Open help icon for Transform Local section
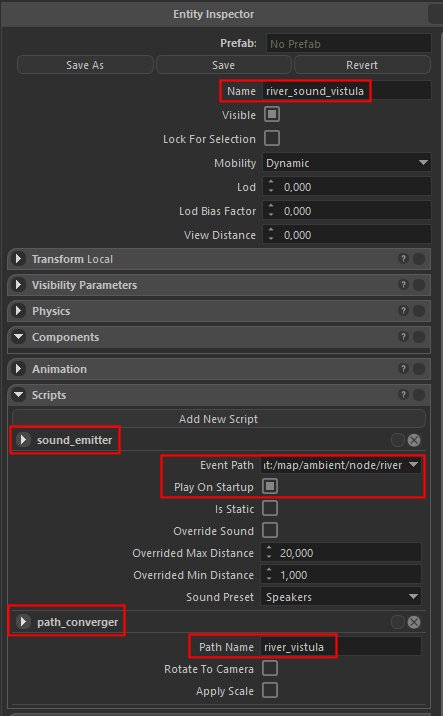Image resolution: width=443 pixels, height=716 pixels. click(x=403, y=259)
